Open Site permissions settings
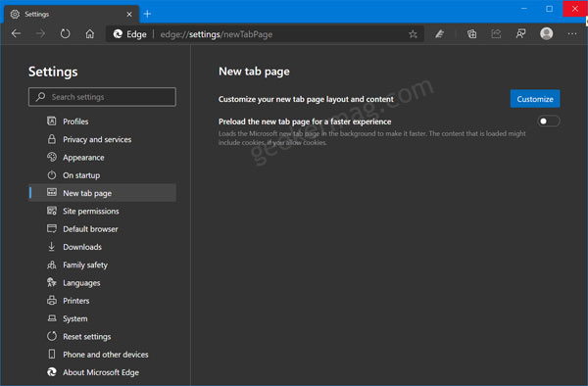 102,211
